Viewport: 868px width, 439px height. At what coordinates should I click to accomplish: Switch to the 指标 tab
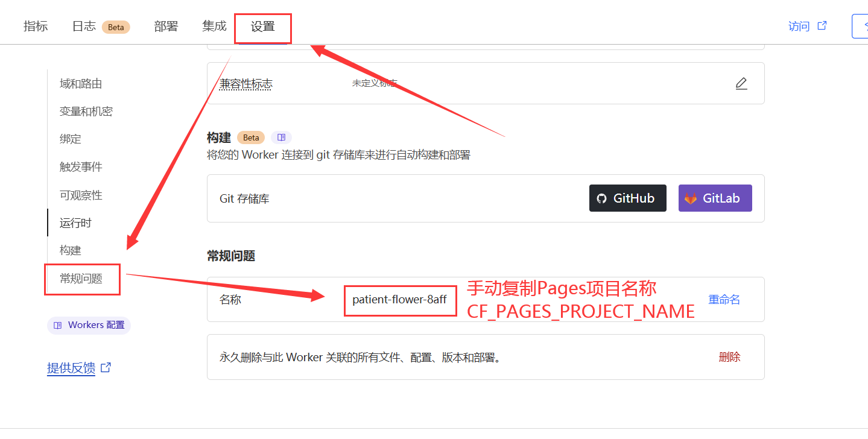click(x=35, y=26)
